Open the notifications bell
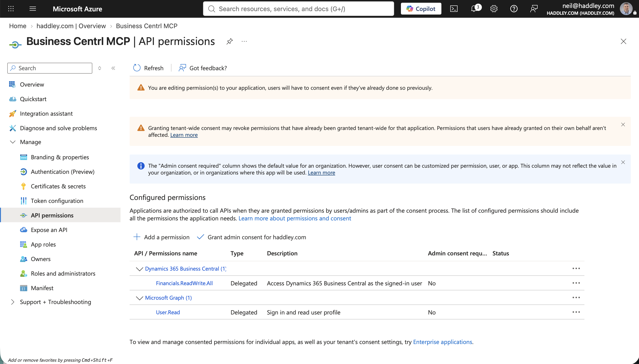Screen dimensions: 639x364 [x=474, y=9]
